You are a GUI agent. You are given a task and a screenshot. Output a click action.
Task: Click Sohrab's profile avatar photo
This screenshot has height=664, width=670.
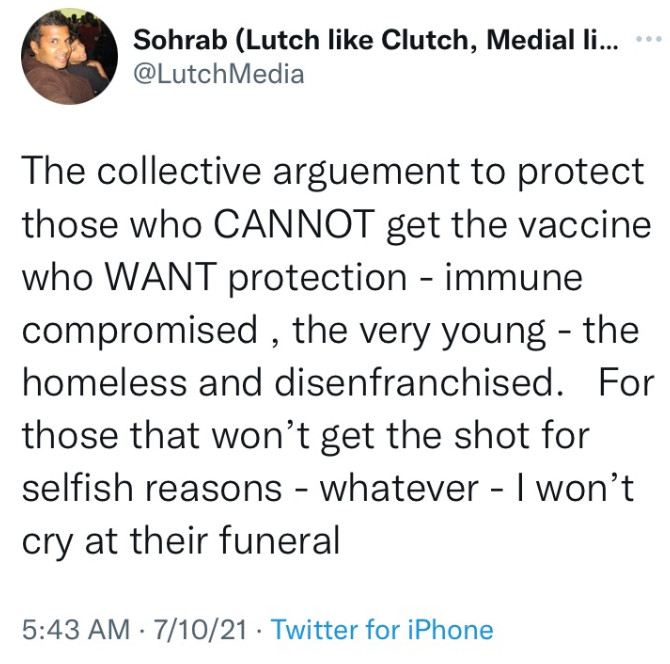68,57
